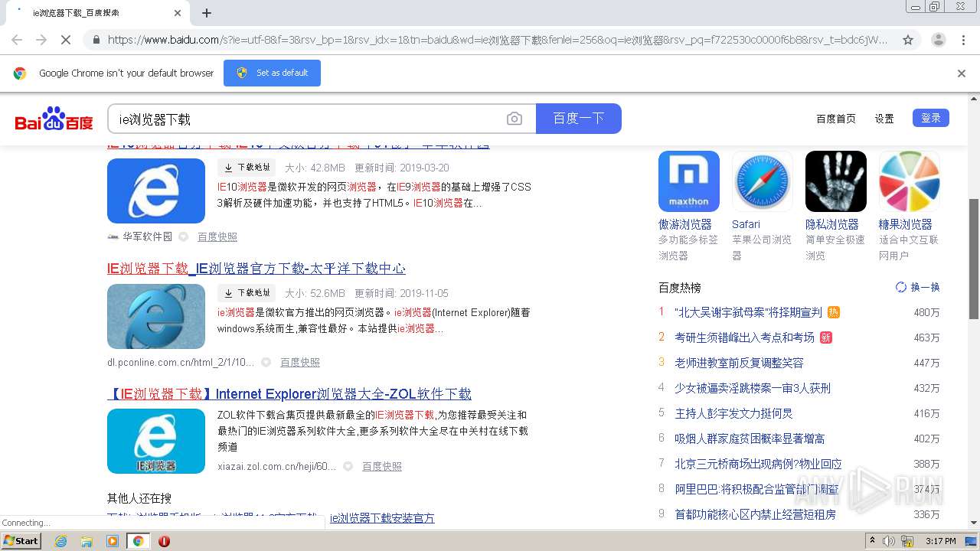Switch to Chrome in the taskbar

coord(138,541)
